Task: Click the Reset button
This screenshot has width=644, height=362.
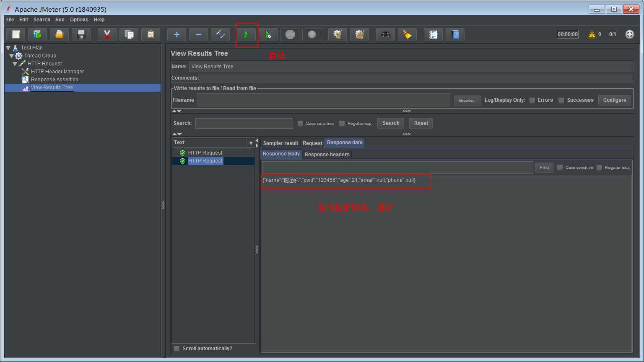Action: point(421,123)
